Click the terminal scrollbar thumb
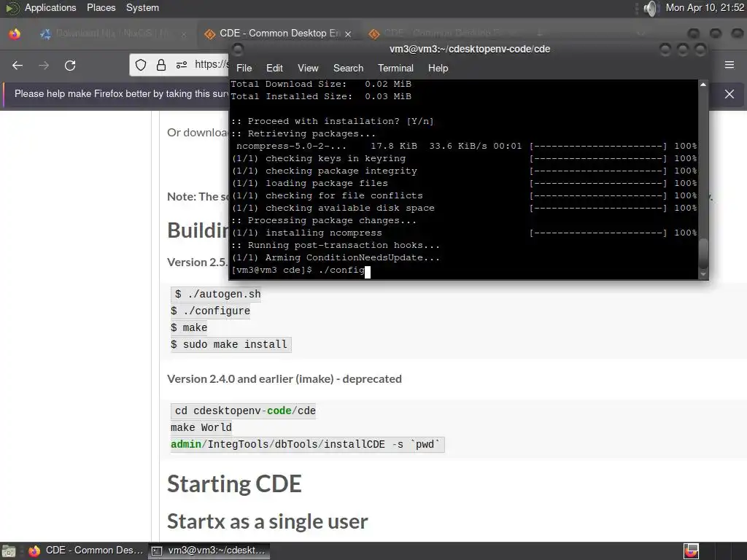The width and height of the screenshot is (747, 560). click(703, 253)
